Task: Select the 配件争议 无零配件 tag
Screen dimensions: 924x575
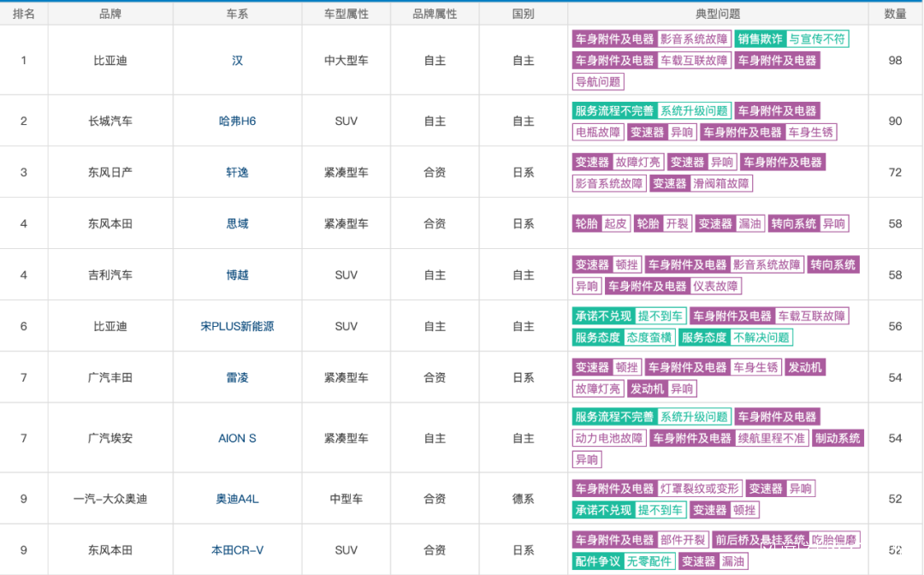Action: (624, 561)
